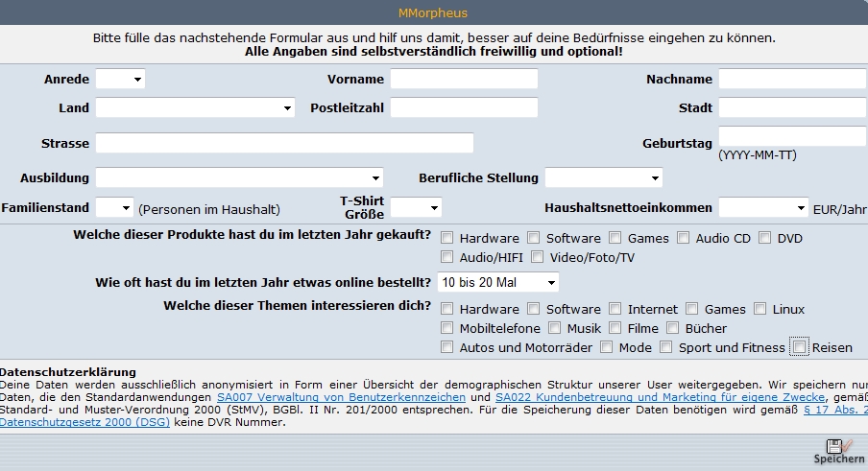Tick the Musik checkbox
Screen dimensions: 868x471
pyautogui.click(x=554, y=328)
